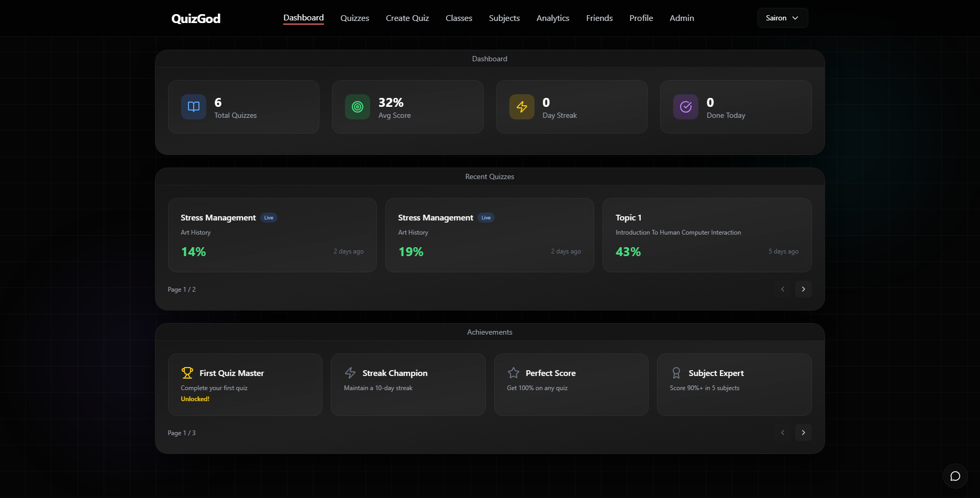Show next page of Achievements
Viewport: 980px width, 498px height.
pyautogui.click(x=803, y=433)
